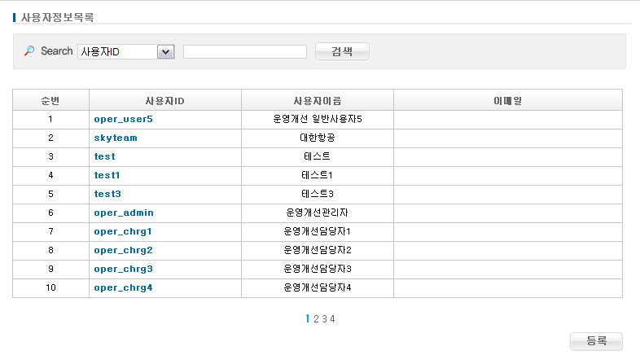This screenshot has height=364, width=640.
Task: Open the oper_chrg1 user link
Action: (x=123, y=231)
